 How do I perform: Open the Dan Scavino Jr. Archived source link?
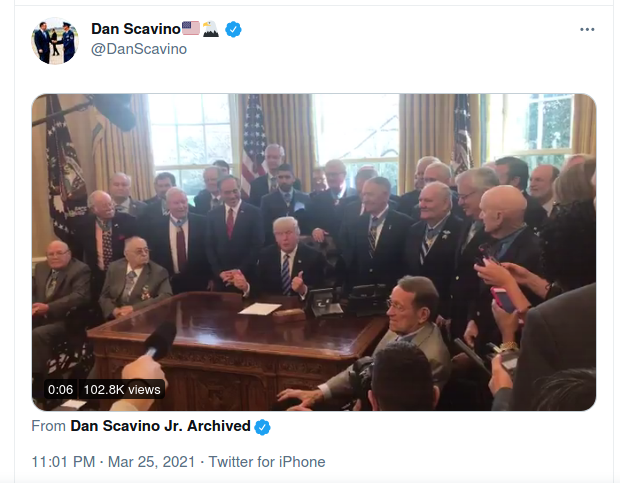[x=160, y=426]
